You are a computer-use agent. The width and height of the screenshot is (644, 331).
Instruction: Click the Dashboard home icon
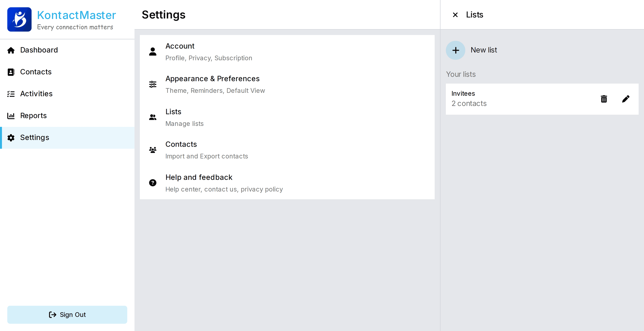pos(11,50)
